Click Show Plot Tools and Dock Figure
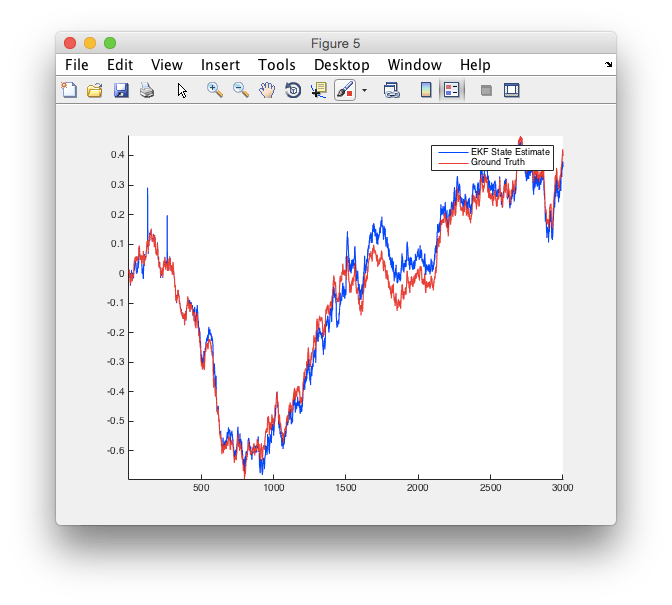 512,90
